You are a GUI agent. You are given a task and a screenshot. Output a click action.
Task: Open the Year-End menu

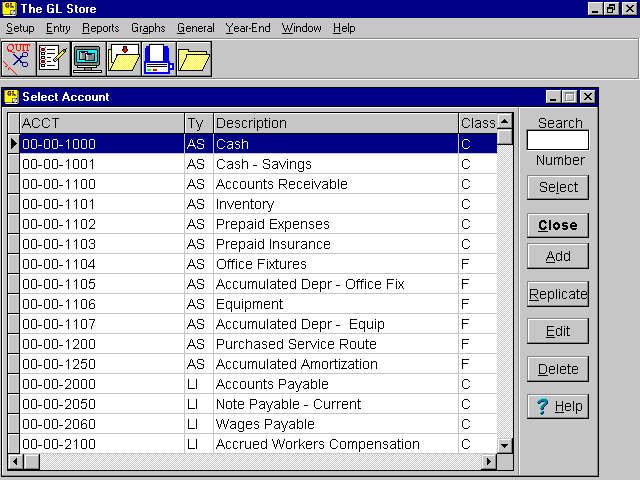click(x=247, y=28)
